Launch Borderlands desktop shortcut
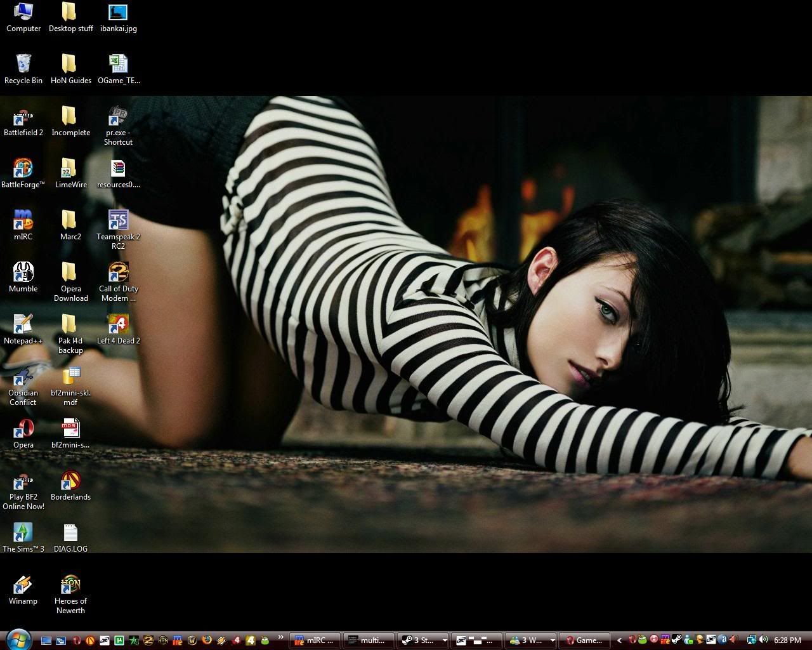Image resolution: width=812 pixels, height=650 pixels. click(70, 486)
